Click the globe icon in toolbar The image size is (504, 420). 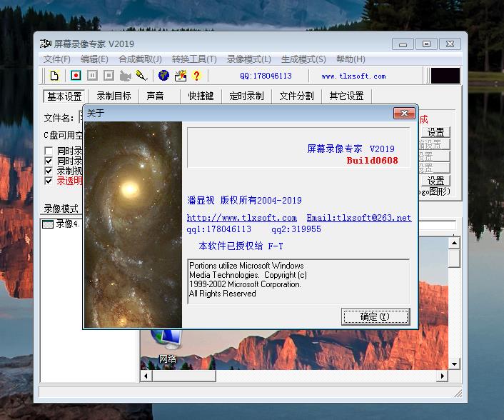[163, 76]
